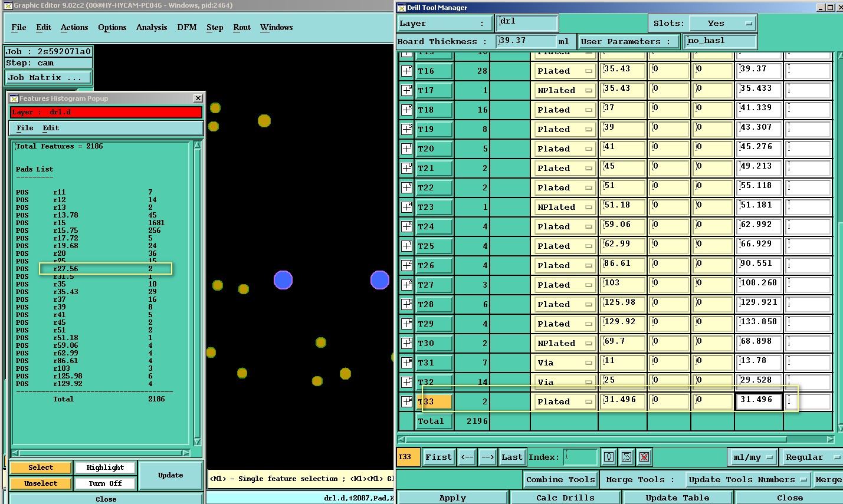This screenshot has height=504, width=843.
Task: Click the Update button in histogram popup
Action: tap(170, 475)
